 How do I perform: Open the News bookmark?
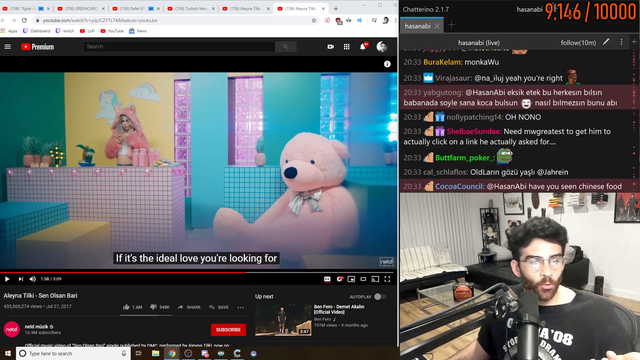(138, 31)
